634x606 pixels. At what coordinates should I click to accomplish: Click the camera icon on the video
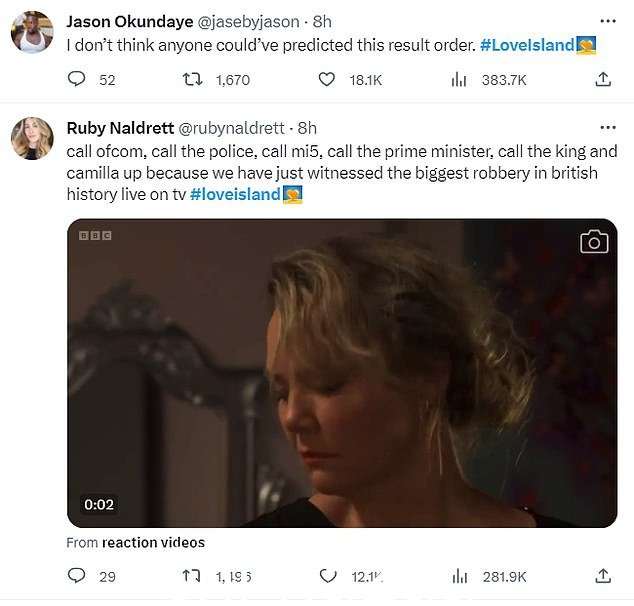point(594,242)
